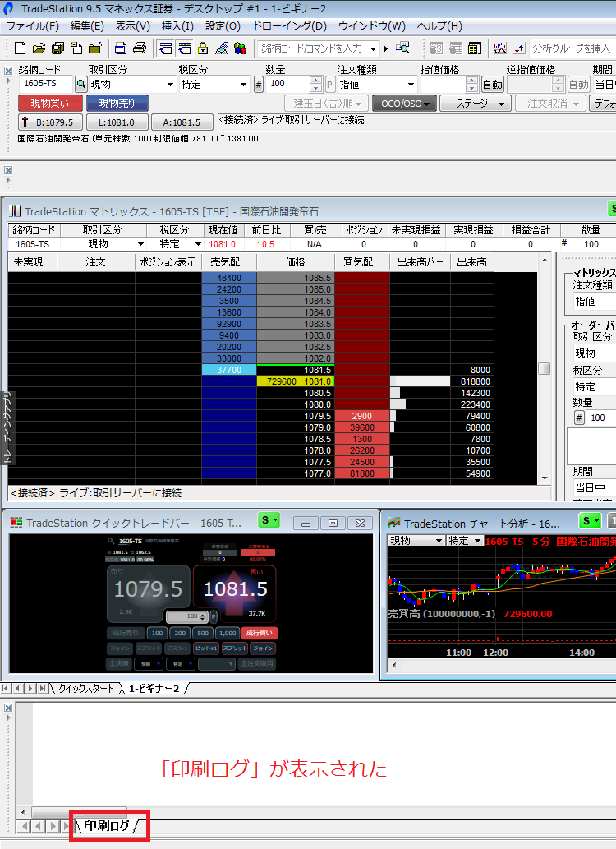Click the big 1081.5 buy price tile
Image resolution: width=616 pixels, height=849 pixels.
click(235, 593)
